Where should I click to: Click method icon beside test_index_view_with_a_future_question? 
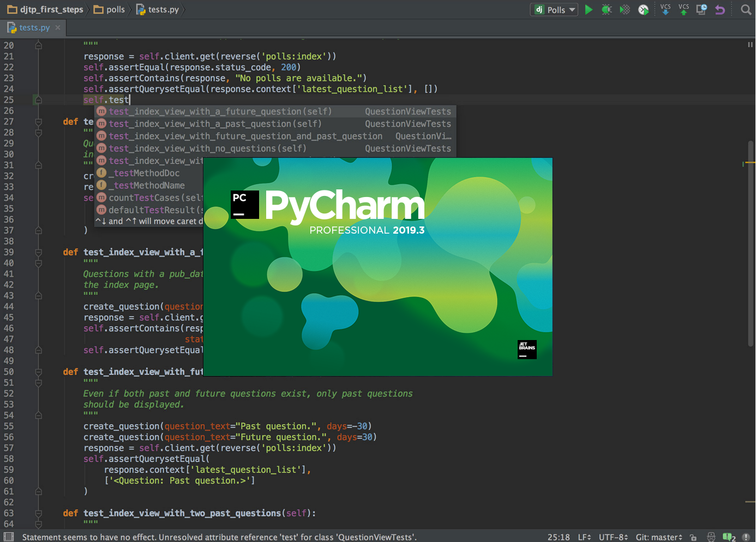[x=101, y=111]
